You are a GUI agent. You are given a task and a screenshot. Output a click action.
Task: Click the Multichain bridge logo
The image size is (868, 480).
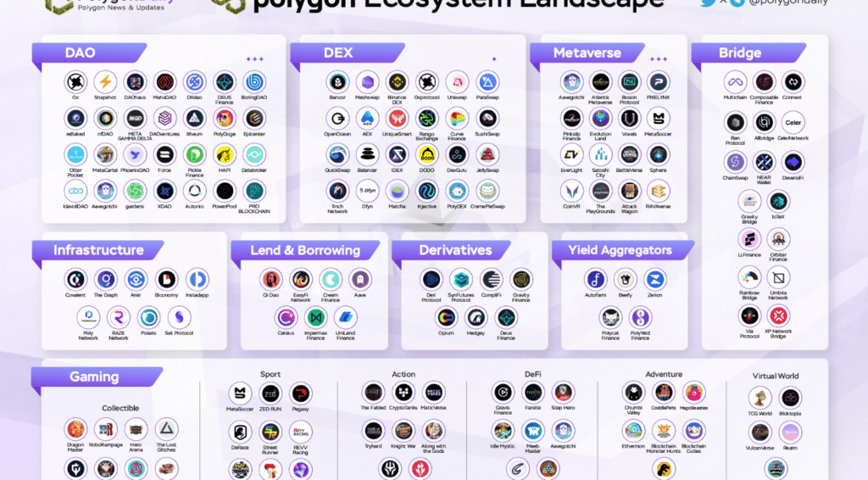735,82
